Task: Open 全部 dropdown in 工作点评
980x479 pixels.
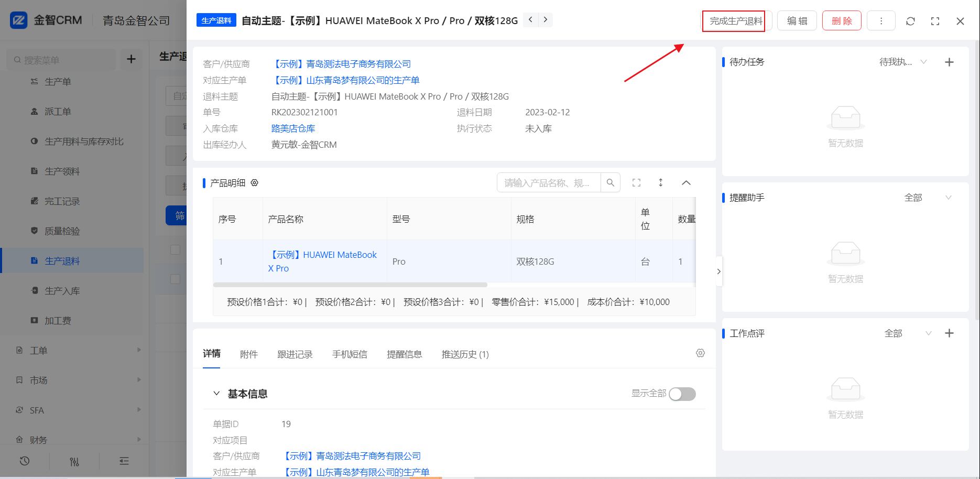Action: [908, 333]
